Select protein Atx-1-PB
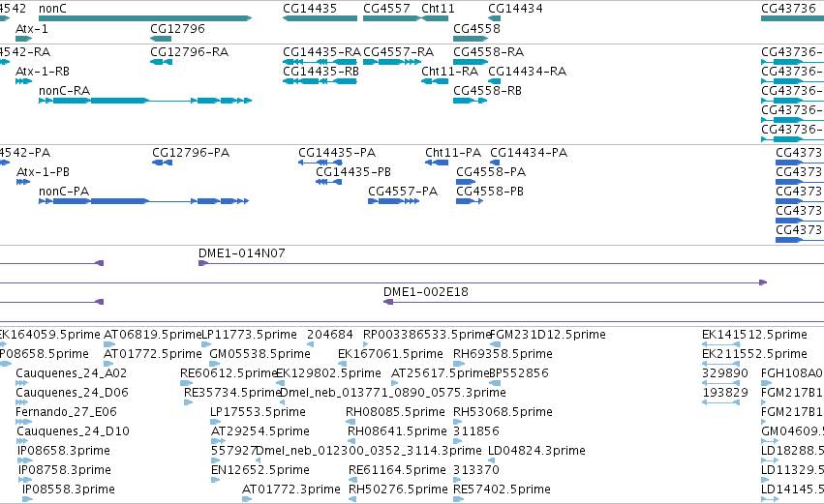This screenshot has height=504, width=824. coord(44,172)
